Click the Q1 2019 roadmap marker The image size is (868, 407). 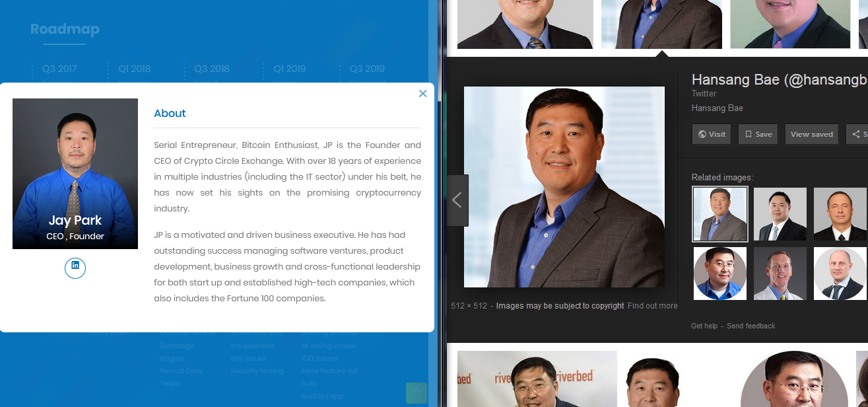tap(290, 69)
